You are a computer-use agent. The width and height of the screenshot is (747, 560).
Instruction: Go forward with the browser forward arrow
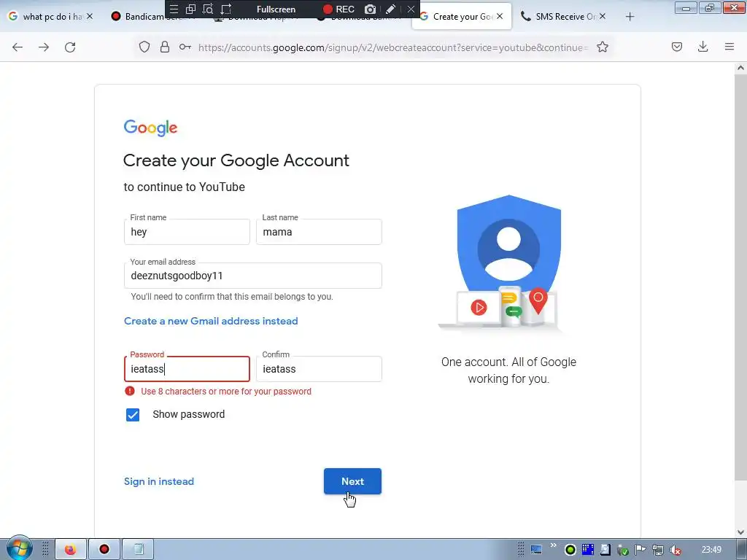(x=44, y=47)
